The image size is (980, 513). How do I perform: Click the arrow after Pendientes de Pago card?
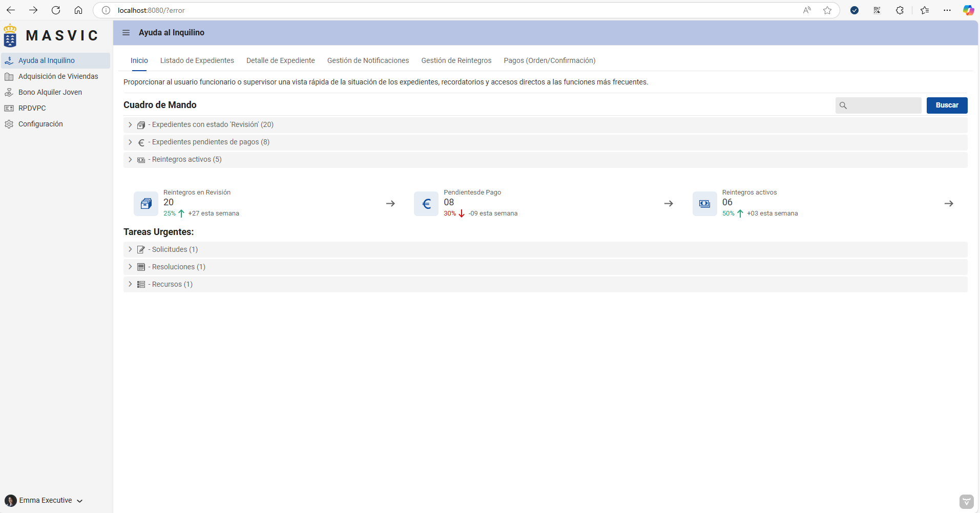[669, 204]
